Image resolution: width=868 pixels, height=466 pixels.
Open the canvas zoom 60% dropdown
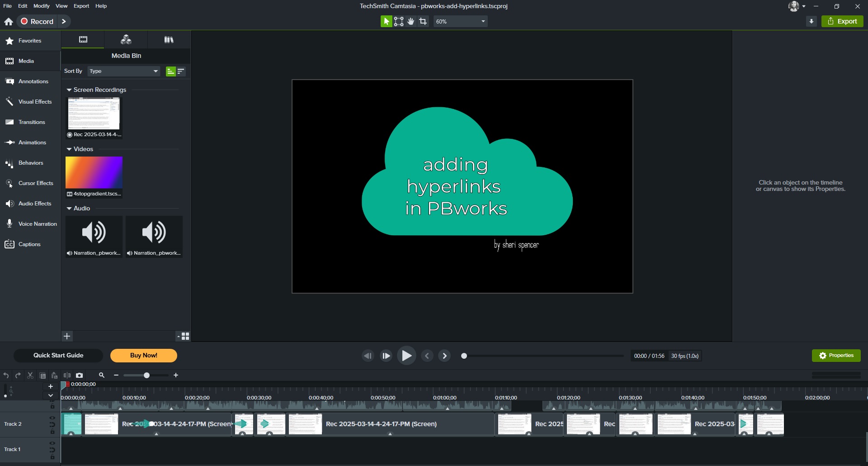pyautogui.click(x=460, y=21)
